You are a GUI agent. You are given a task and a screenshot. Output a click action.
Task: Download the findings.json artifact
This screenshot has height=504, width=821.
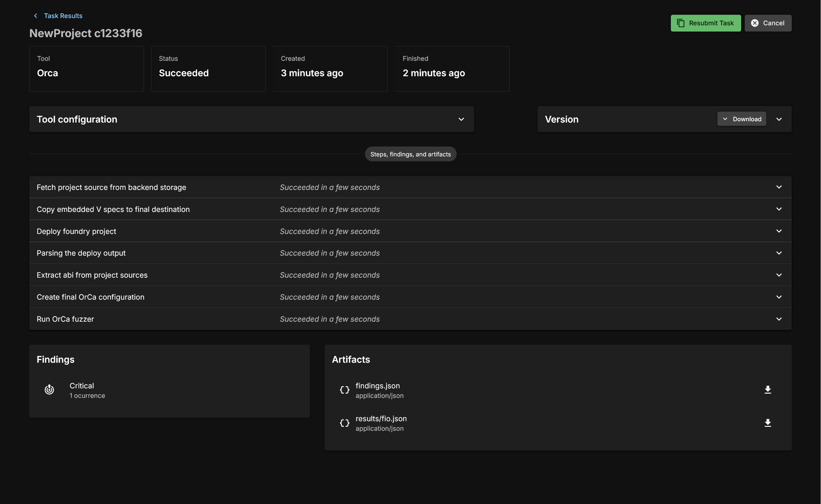point(768,390)
